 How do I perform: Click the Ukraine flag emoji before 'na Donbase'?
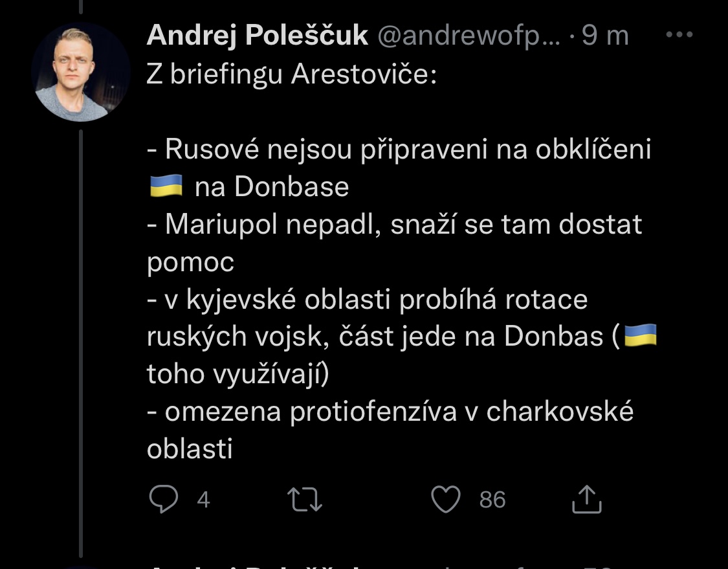(x=166, y=187)
